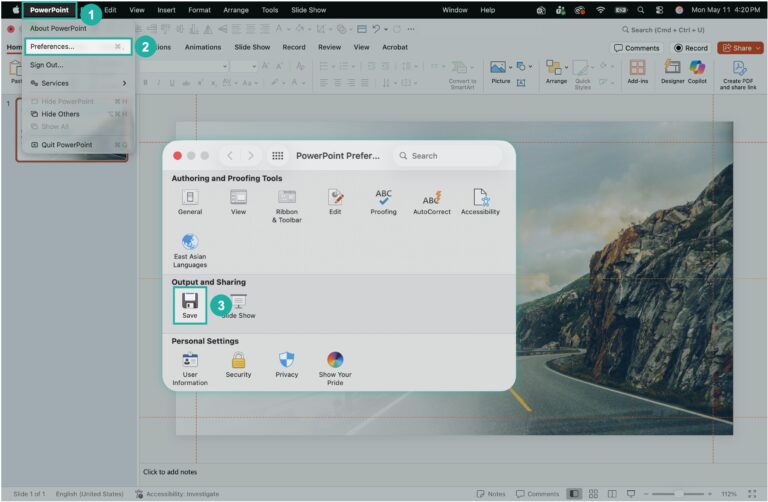This screenshot has width=768, height=502.
Task: Click the Search box in title bar
Action: [x=664, y=30]
